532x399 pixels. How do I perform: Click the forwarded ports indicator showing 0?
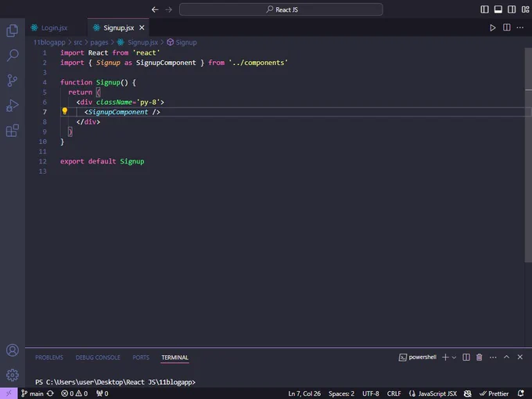pos(102,394)
